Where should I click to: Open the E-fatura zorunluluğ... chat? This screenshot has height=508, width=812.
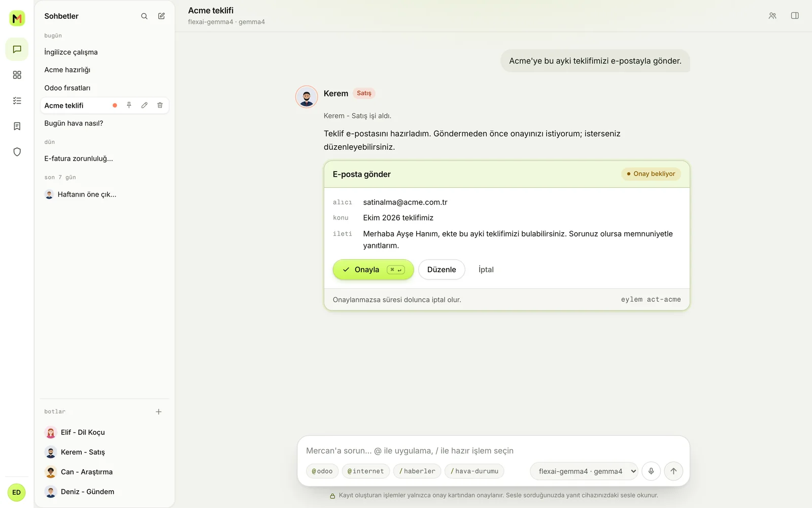pos(104,158)
